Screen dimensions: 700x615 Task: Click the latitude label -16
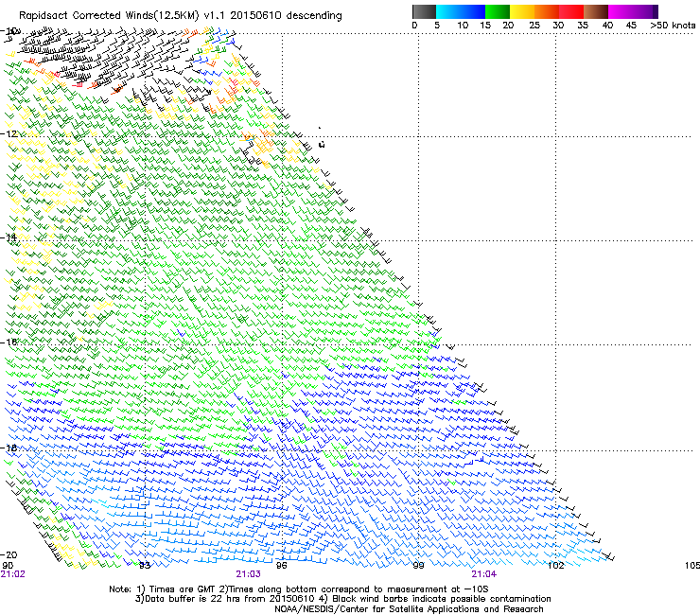9,343
